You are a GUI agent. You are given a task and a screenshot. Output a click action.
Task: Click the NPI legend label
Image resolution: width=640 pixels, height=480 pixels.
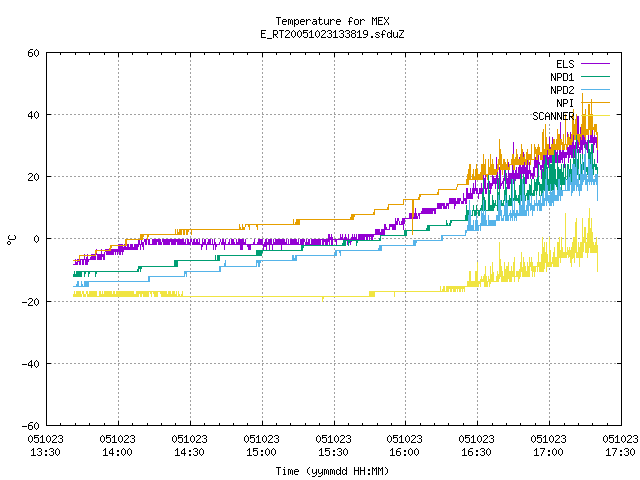pos(565,103)
